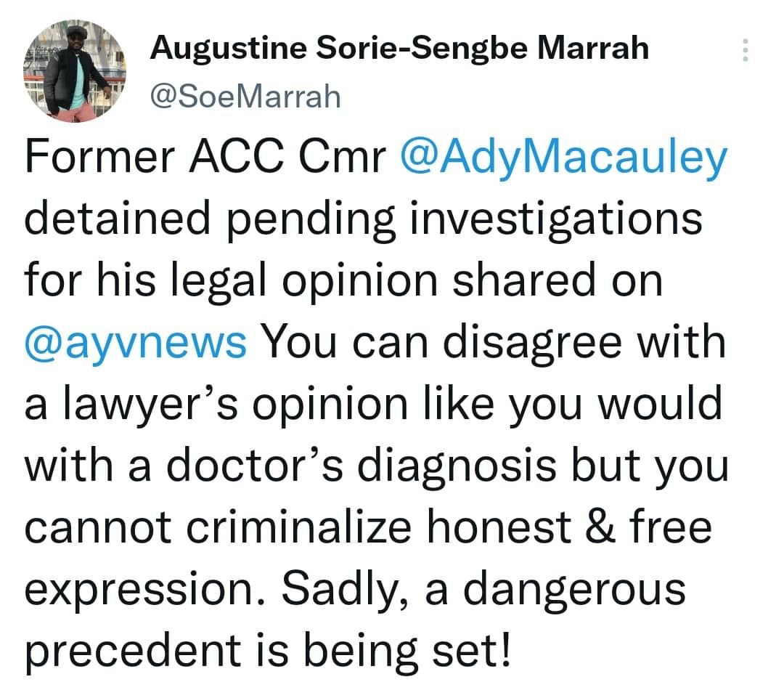784x690 pixels.
Task: Click the line starting "a lawyer's opinion"
Action: 373,404
